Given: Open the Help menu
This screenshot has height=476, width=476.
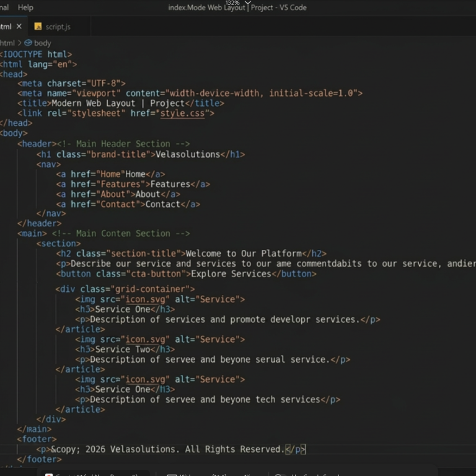Looking at the screenshot, I should pos(25,7).
